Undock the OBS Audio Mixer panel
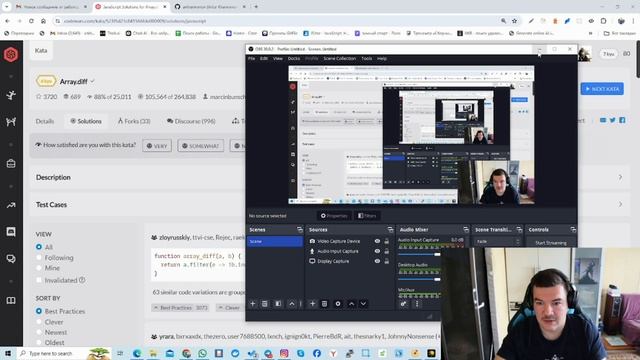This screenshot has height=360, width=640. click(x=466, y=230)
